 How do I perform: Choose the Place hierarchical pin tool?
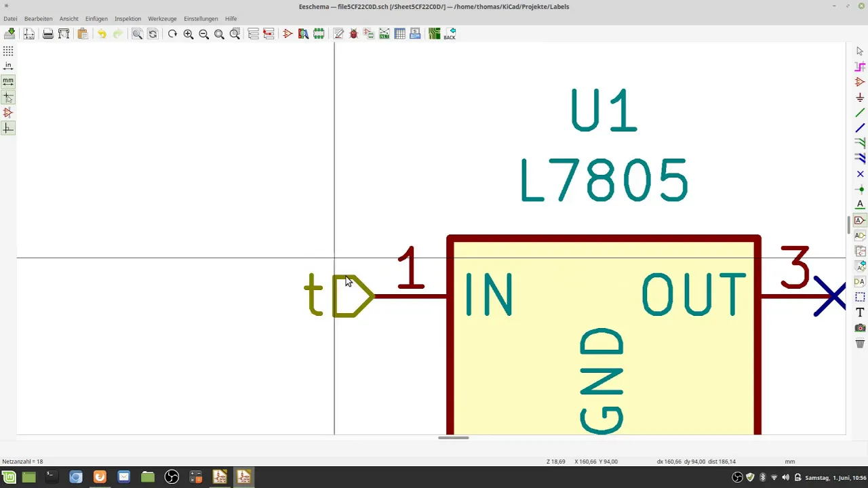(x=860, y=282)
